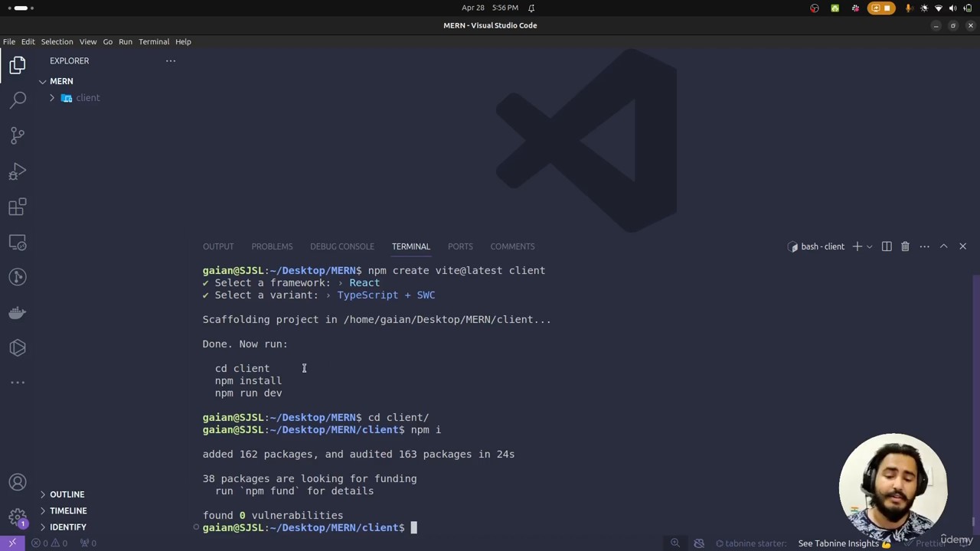The image size is (980, 551).
Task: Show additional views via ellipsis in activity bar
Action: tap(18, 382)
